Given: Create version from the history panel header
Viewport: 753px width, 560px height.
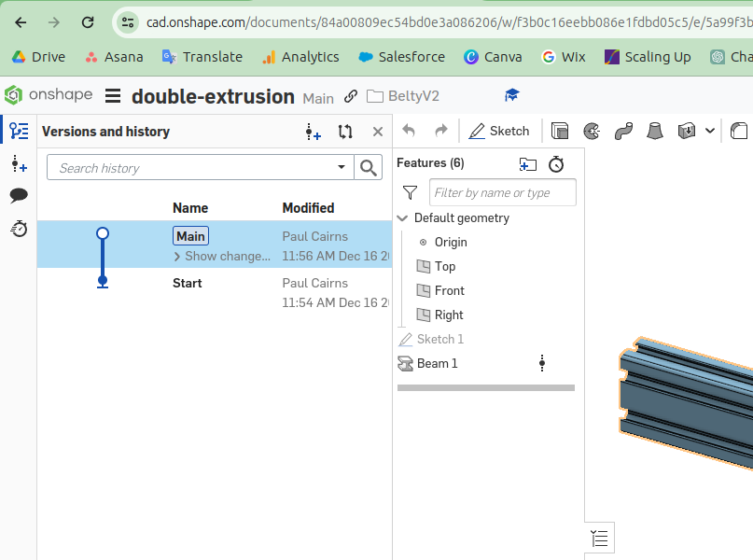Looking at the screenshot, I should pos(313,131).
